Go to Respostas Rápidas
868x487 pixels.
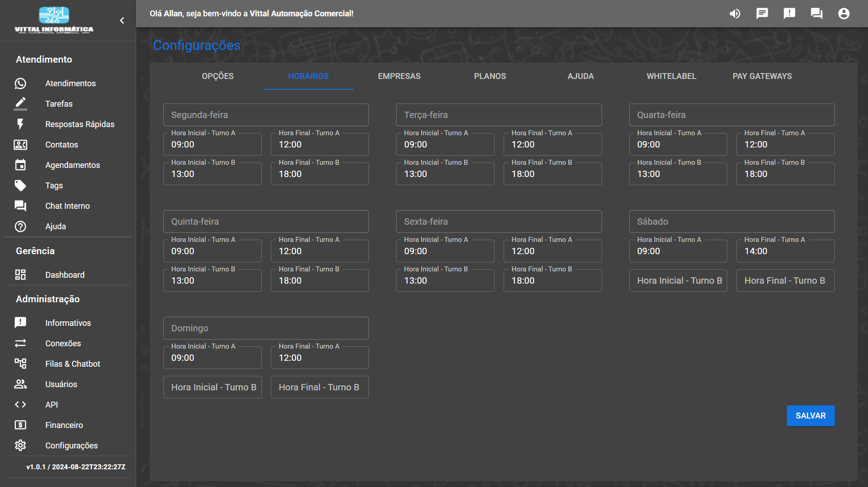pos(80,124)
